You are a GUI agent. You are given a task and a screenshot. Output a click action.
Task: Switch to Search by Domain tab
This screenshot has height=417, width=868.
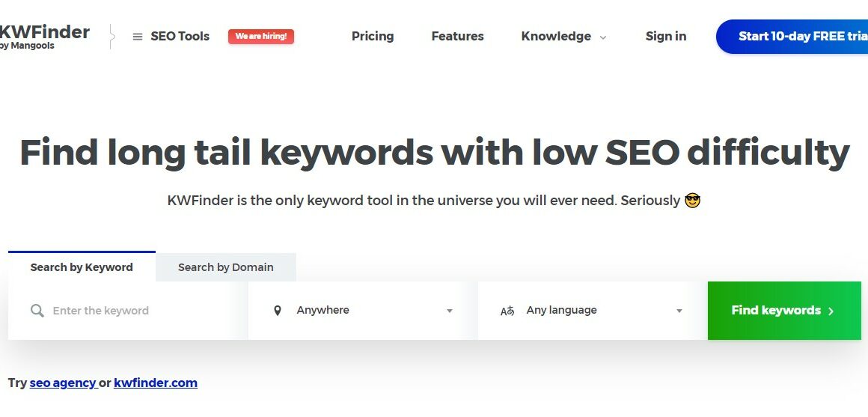click(x=226, y=267)
